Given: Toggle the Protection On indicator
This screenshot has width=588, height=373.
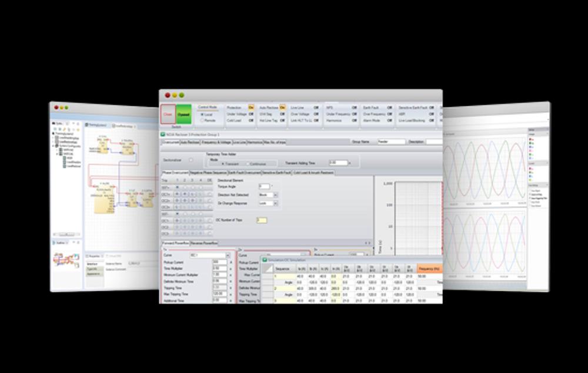Looking at the screenshot, I should pyautogui.click(x=251, y=107).
